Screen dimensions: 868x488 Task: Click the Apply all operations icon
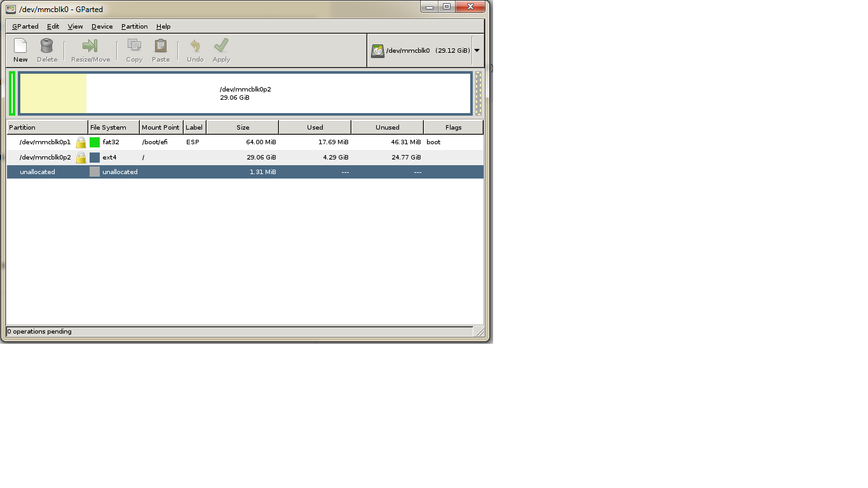tap(221, 46)
